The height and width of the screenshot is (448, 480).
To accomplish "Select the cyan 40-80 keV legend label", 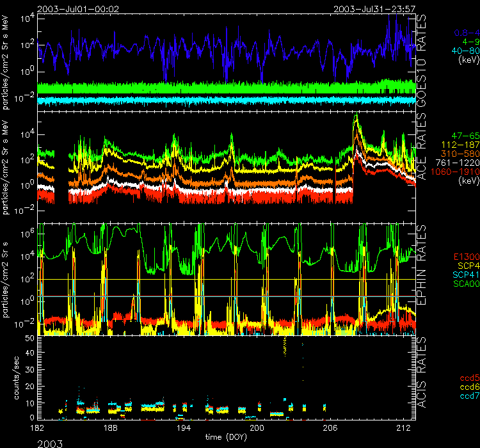I will [465, 51].
